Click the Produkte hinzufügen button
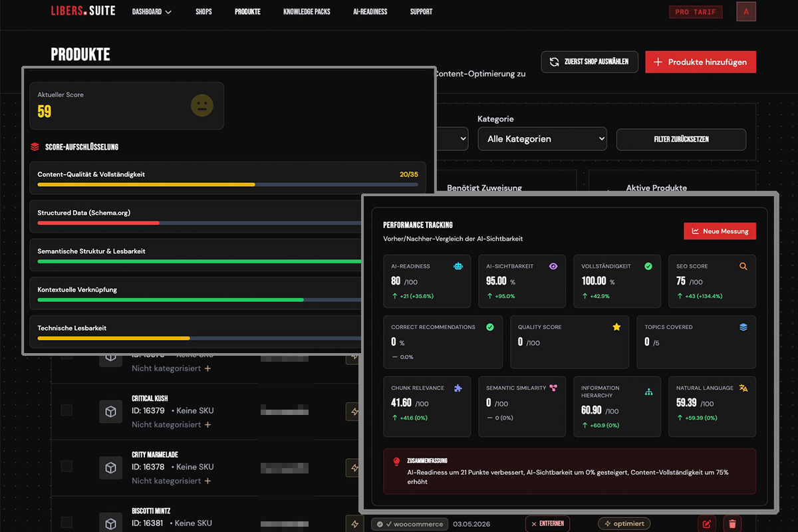Screen dimensions: 798x532 pyautogui.click(x=701, y=62)
